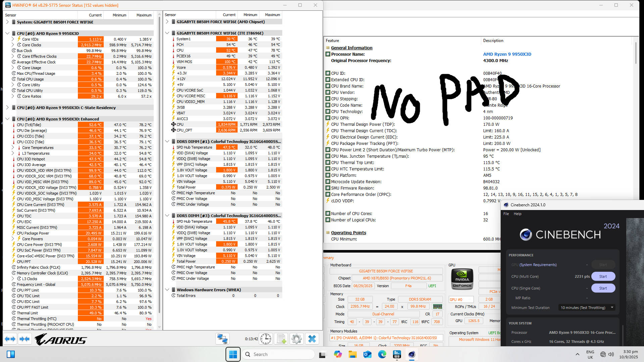
Task: Open File Explorer from the taskbar
Action: coord(352,354)
